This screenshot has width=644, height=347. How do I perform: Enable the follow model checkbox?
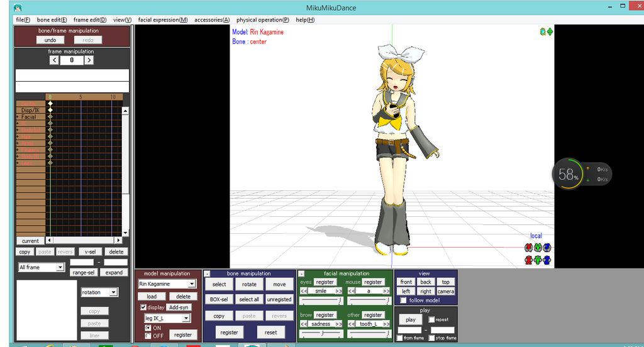403,300
